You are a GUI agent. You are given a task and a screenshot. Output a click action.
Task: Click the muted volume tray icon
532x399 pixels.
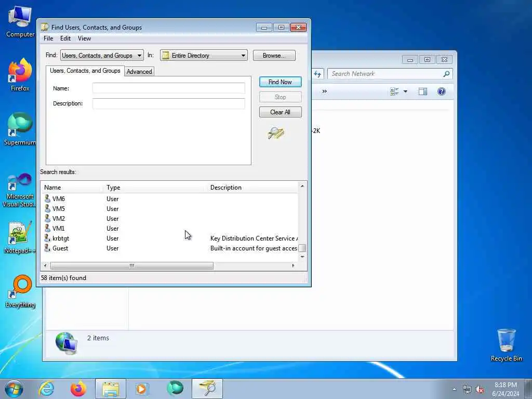click(x=480, y=389)
